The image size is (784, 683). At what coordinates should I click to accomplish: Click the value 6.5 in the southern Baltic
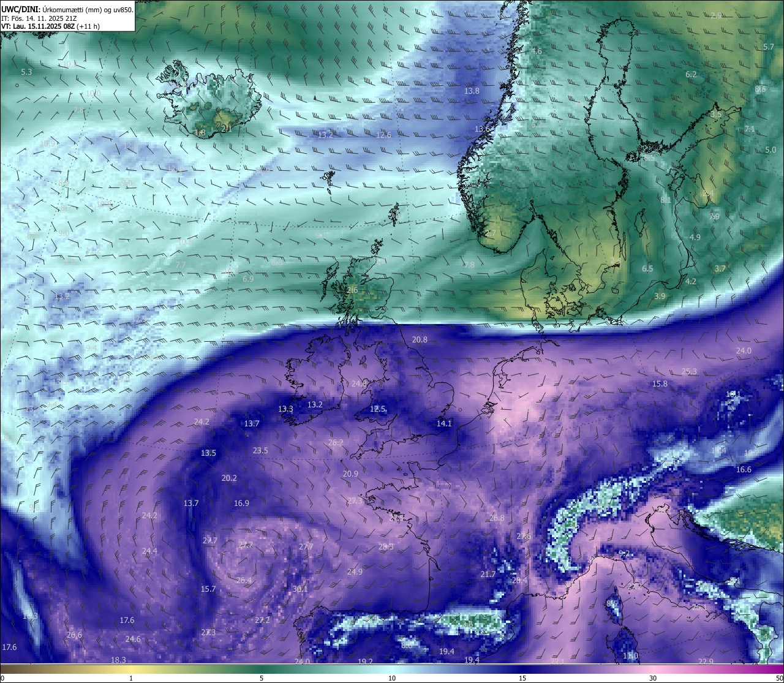pos(647,268)
